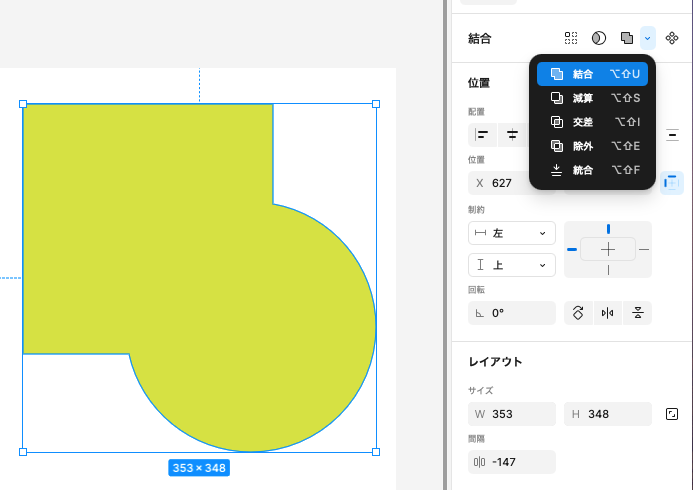Viewport: 693px width, 490px height.
Task: Click the create component (four diamonds) icon
Action: point(672,38)
